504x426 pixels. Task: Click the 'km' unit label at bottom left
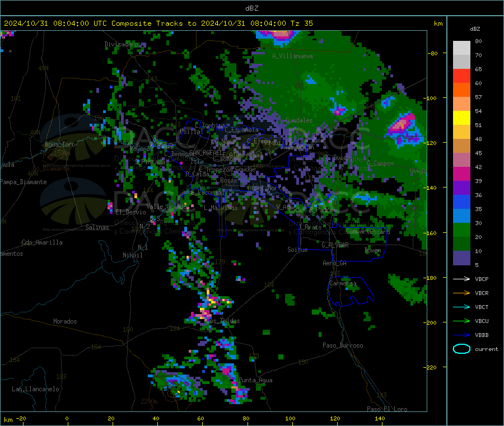tap(8, 420)
